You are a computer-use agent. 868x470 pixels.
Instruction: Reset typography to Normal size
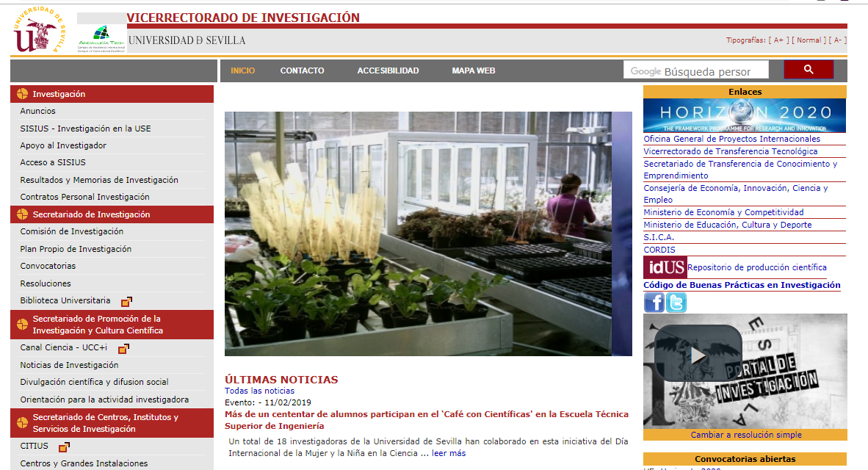[x=809, y=40]
